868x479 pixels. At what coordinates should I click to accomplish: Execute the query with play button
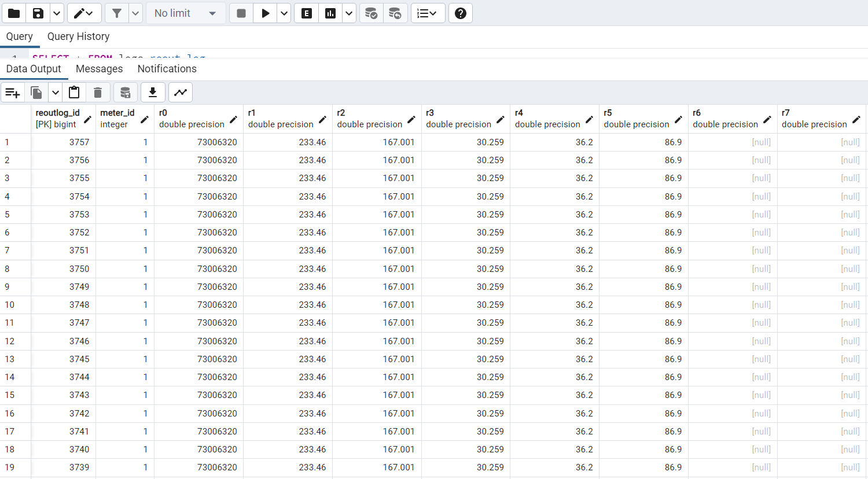point(266,13)
